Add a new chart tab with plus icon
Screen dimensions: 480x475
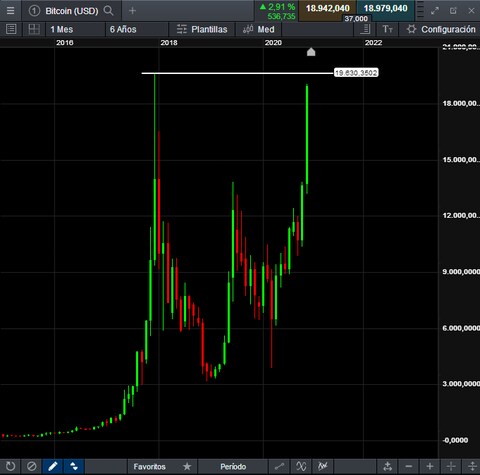tap(132, 11)
